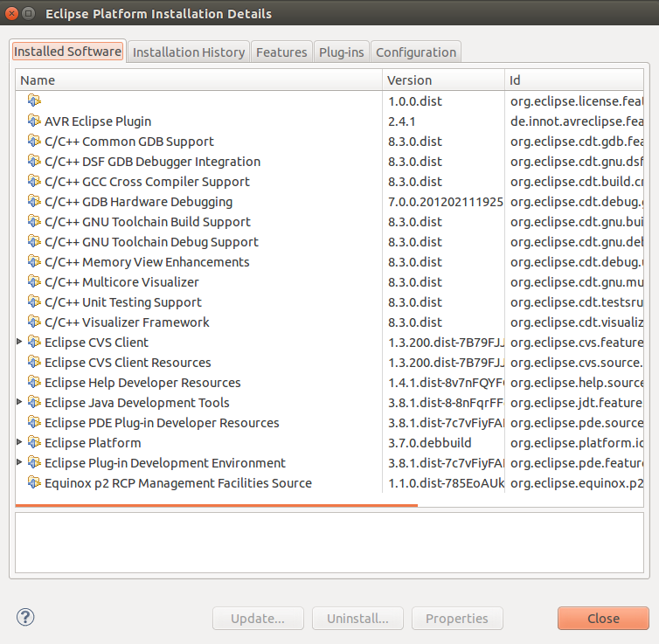Expand the Eclipse Java Development Tools node
The image size is (659, 644).
[19, 402]
